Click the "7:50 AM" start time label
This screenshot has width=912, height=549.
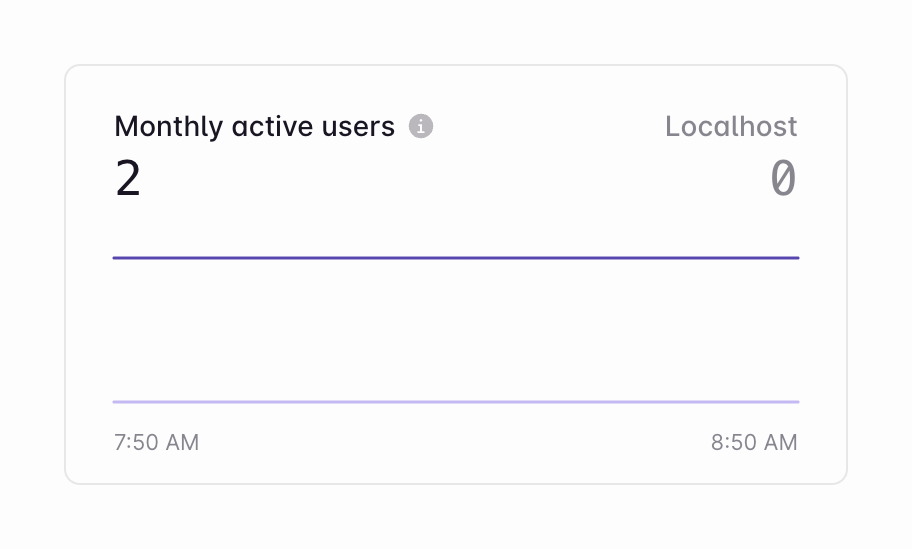157,442
